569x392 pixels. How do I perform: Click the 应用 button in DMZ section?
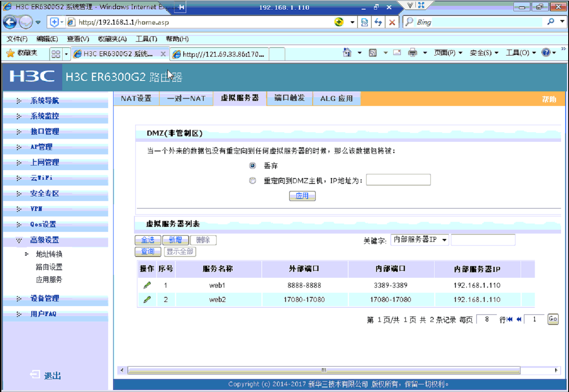coord(302,196)
